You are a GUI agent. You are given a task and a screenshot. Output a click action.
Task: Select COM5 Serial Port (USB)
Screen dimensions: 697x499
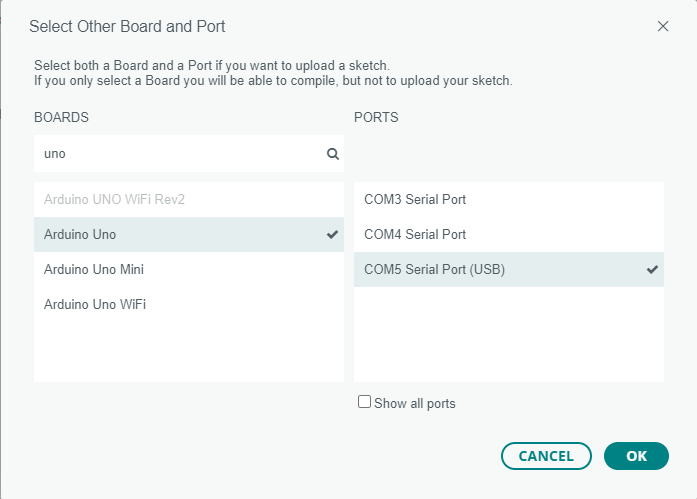pyautogui.click(x=434, y=270)
